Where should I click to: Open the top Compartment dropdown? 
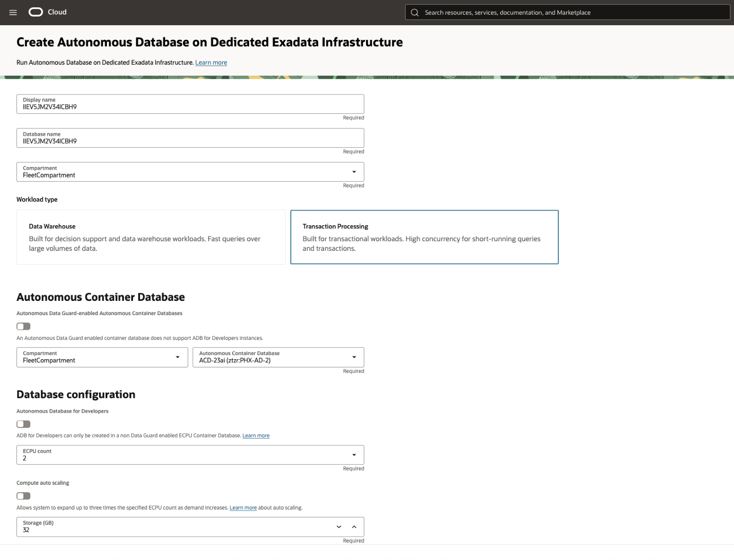pyautogui.click(x=190, y=172)
